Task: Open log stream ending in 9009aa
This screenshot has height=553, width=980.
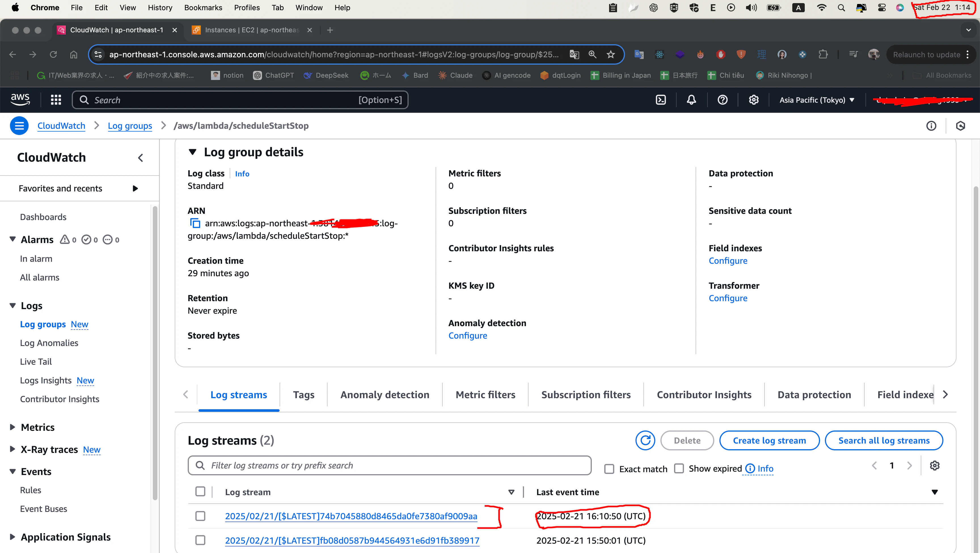Action: [351, 516]
